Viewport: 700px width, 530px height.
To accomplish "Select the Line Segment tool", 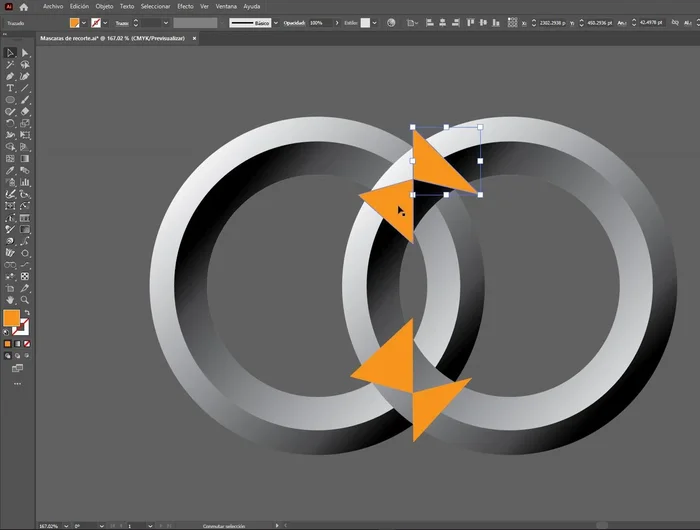I will click(25, 88).
